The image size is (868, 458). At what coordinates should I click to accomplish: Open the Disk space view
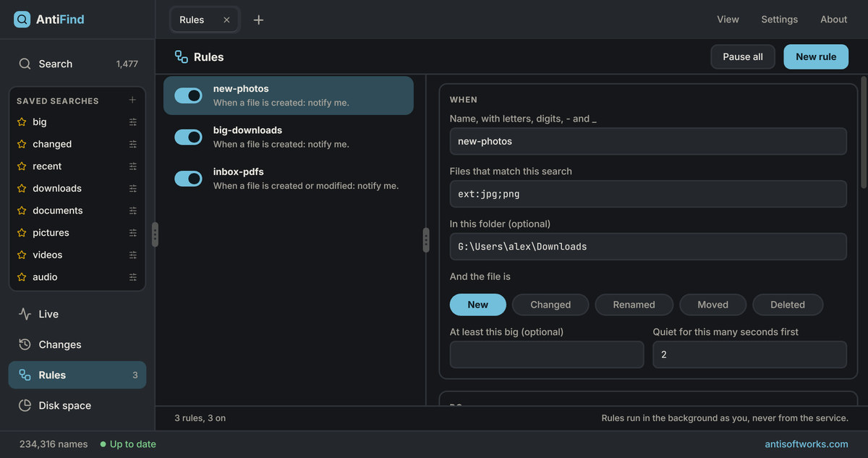tap(77, 405)
